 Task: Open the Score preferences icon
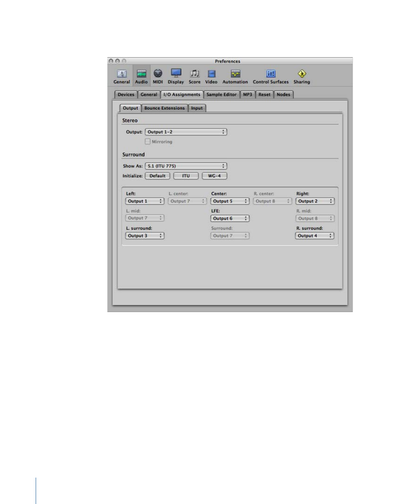tap(195, 77)
